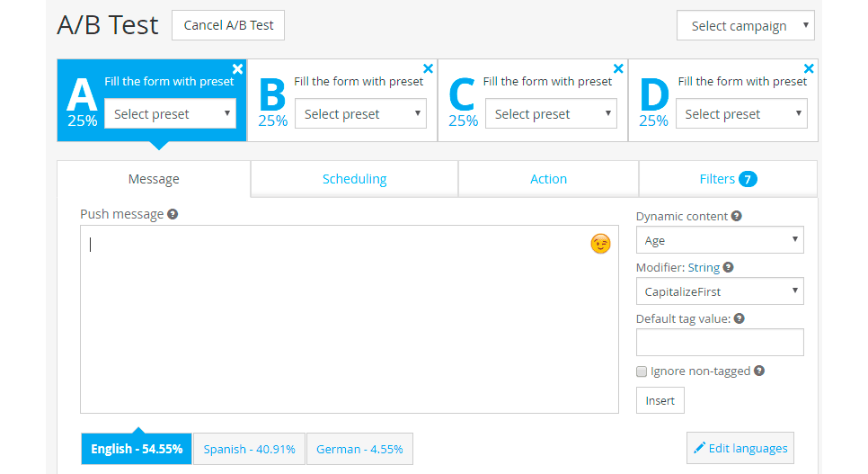Remove variant B with its X icon

(x=428, y=68)
